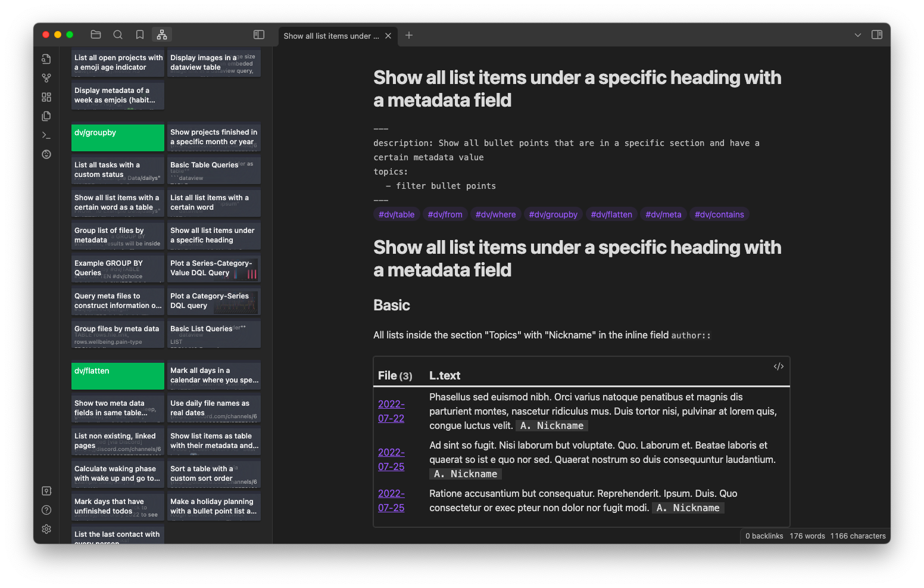
Task: Click the 'File (3)' table column header
Action: 395,376
